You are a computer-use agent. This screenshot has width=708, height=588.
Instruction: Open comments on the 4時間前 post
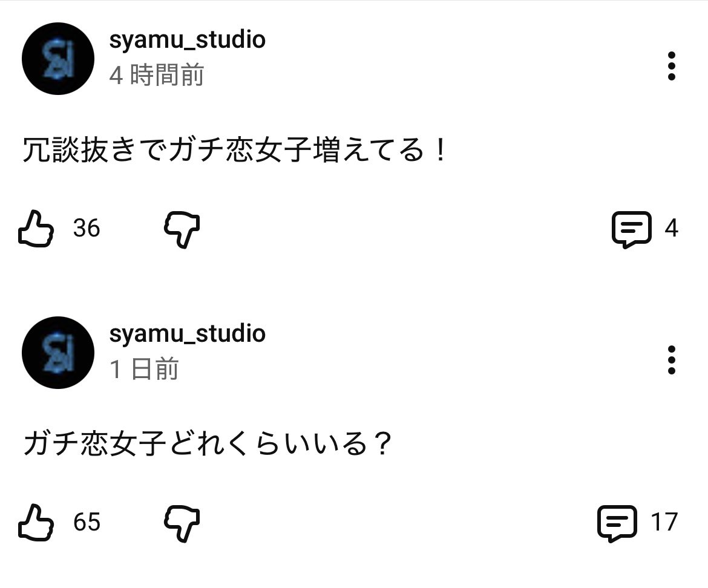coord(631,229)
